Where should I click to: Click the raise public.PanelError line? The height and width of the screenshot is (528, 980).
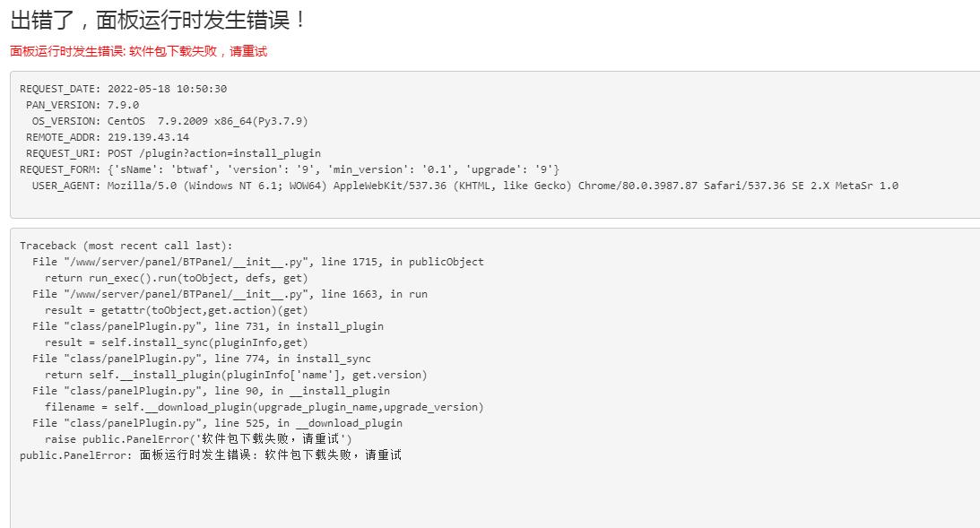click(x=198, y=439)
